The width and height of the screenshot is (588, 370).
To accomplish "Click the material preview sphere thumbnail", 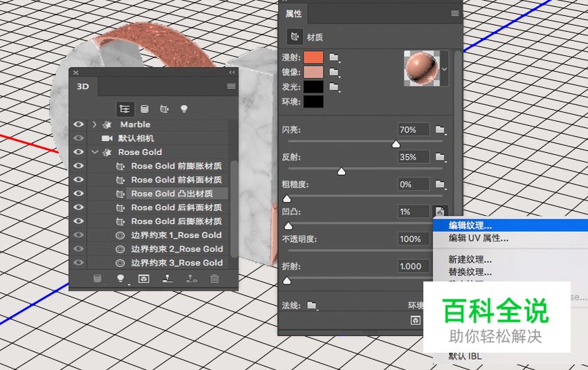I will pyautogui.click(x=422, y=68).
